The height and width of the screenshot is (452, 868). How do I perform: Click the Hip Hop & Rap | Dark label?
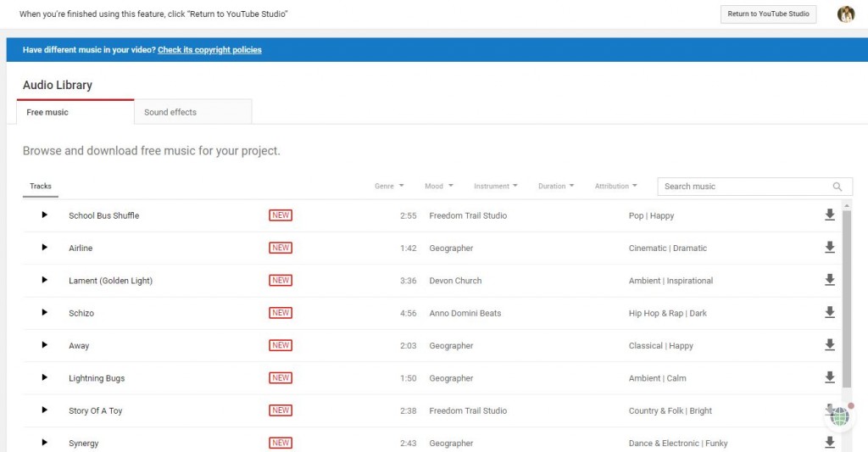[x=668, y=313]
